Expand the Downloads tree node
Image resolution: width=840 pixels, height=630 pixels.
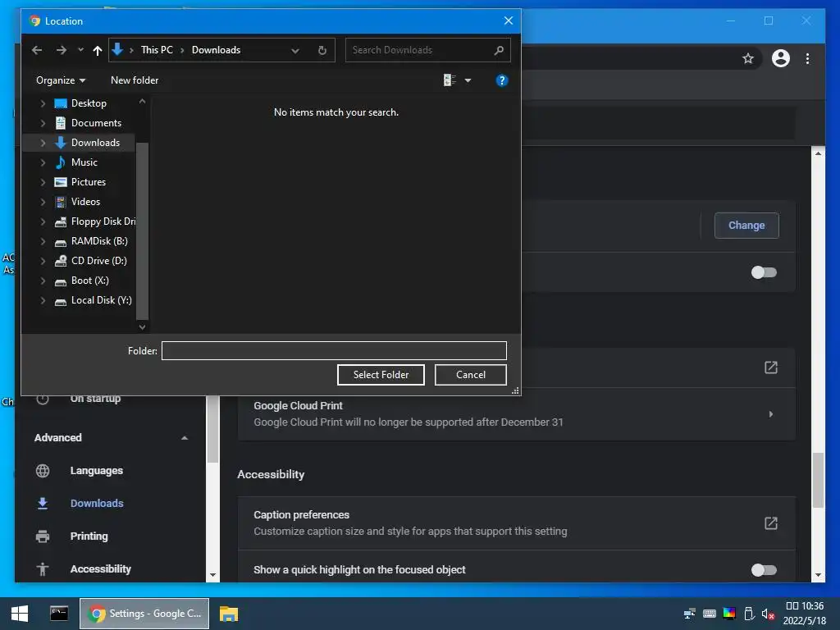(43, 143)
